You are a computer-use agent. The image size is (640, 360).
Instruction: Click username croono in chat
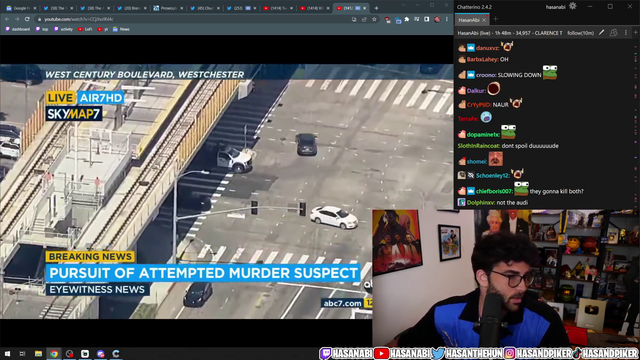(x=486, y=75)
